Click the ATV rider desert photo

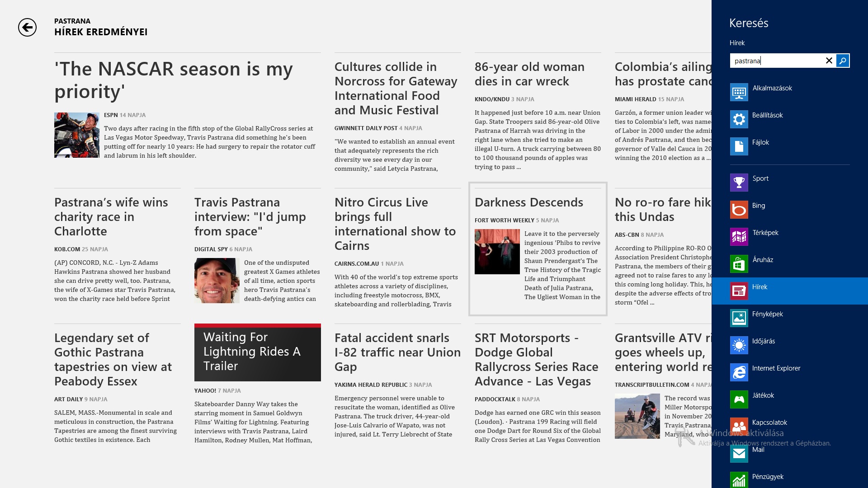(x=637, y=416)
